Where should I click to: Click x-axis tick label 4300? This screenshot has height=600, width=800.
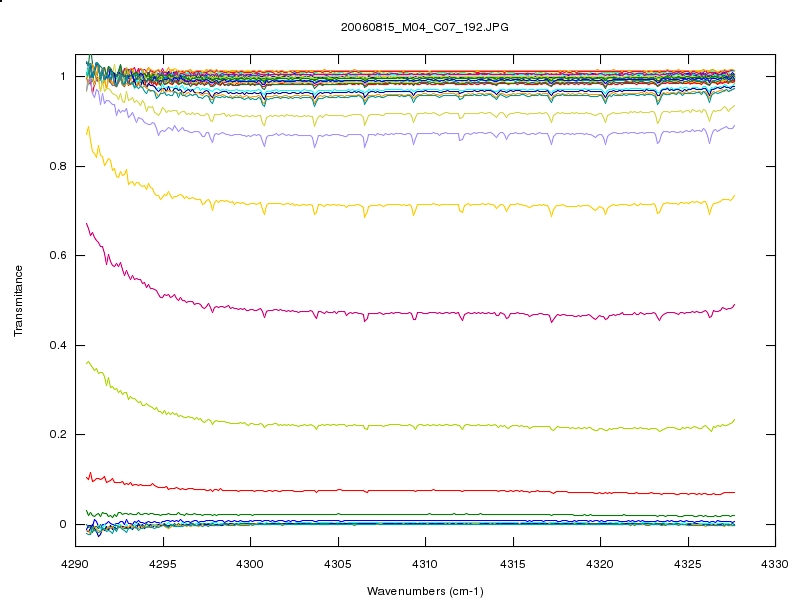[x=250, y=564]
